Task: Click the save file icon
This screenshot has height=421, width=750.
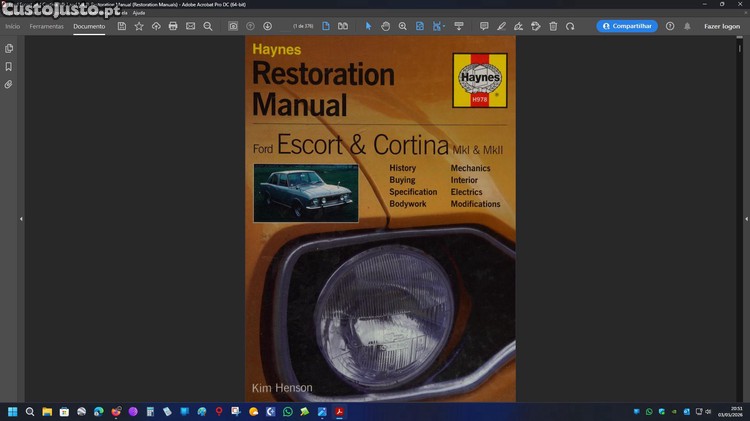Action: [x=122, y=26]
